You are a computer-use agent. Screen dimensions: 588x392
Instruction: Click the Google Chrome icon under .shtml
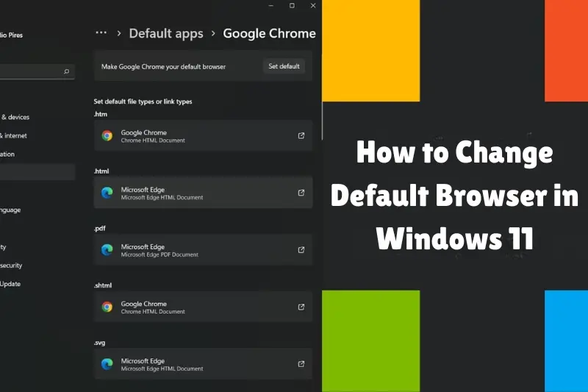(107, 307)
